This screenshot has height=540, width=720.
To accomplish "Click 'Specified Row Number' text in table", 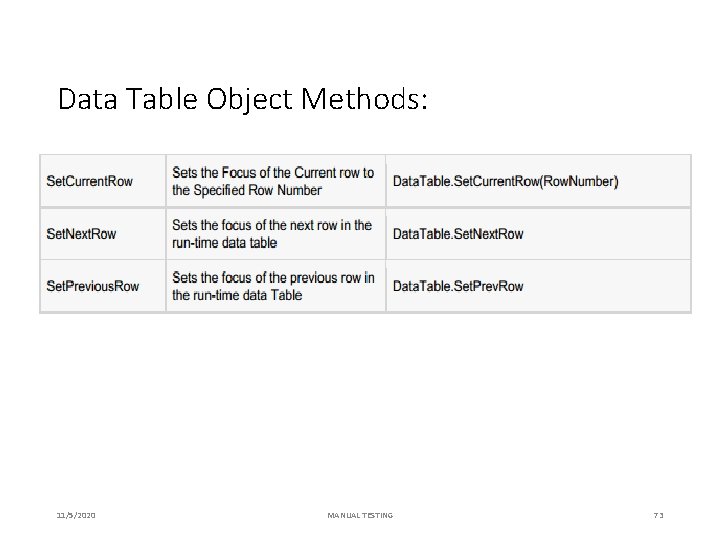I will coord(258,190).
